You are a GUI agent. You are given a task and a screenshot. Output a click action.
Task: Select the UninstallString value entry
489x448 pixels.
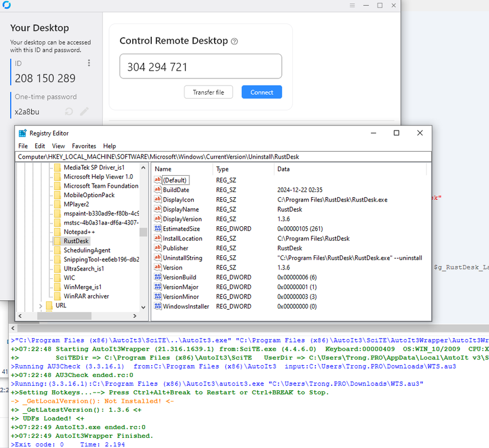(x=183, y=258)
